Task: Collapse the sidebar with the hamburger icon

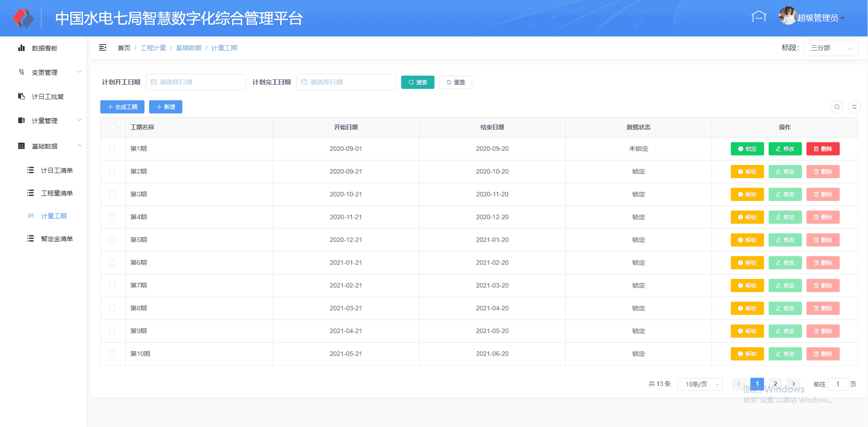Action: click(103, 48)
